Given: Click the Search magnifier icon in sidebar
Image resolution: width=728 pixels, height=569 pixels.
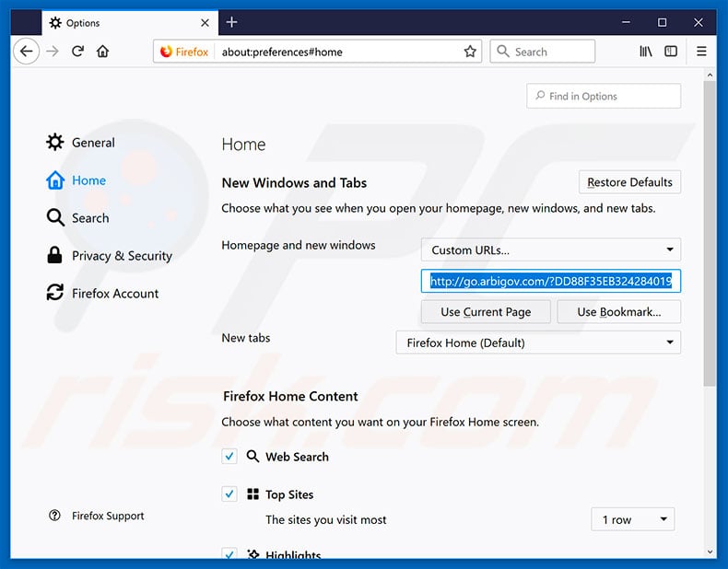Looking at the screenshot, I should pyautogui.click(x=55, y=217).
